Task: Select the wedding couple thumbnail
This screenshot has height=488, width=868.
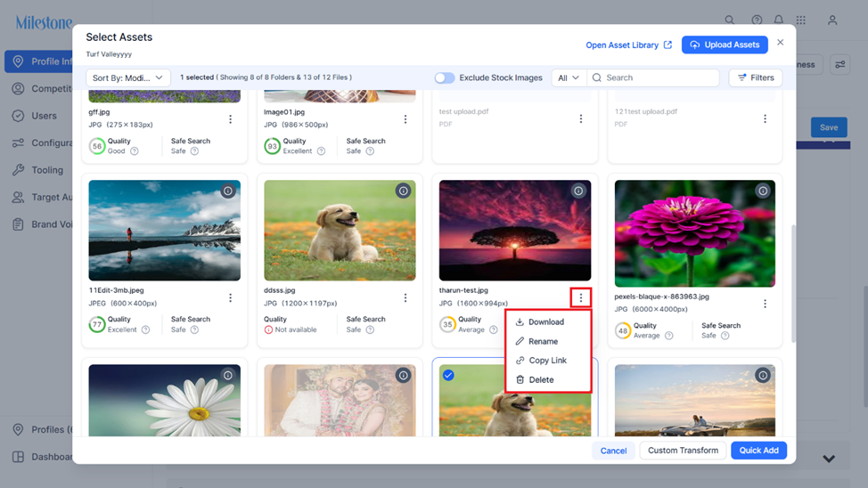Action: click(340, 400)
